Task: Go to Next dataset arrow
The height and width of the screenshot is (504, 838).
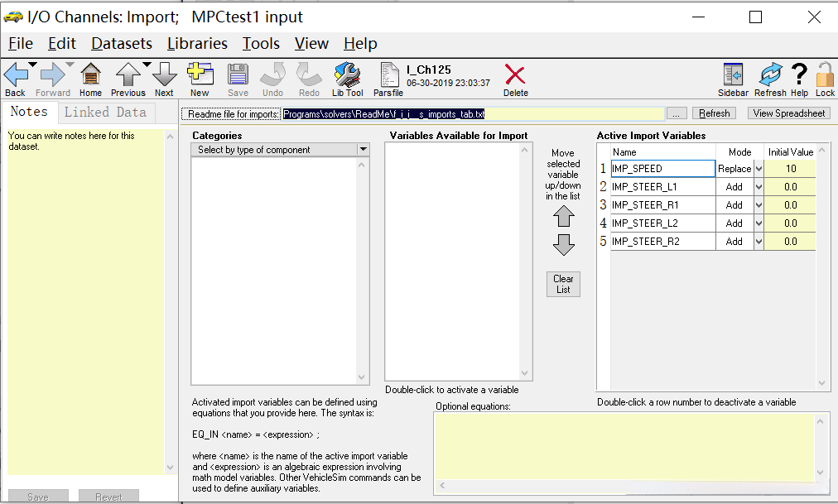Action: click(x=164, y=76)
